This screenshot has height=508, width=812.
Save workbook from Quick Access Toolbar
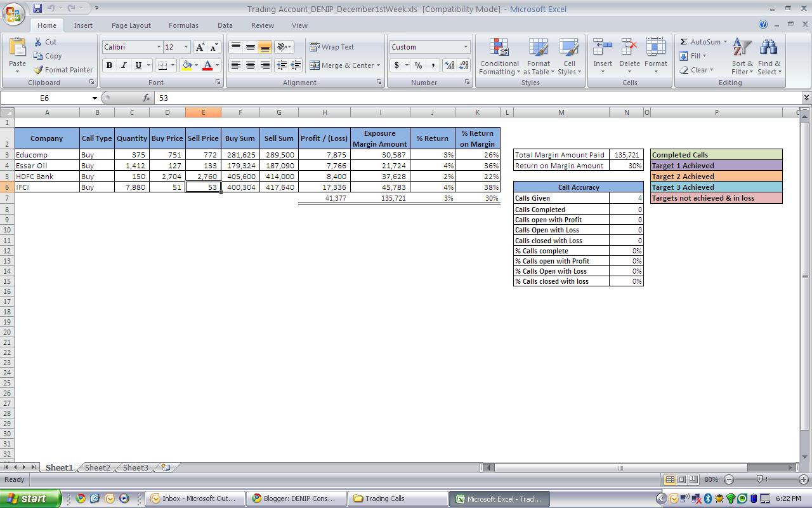[37, 8]
